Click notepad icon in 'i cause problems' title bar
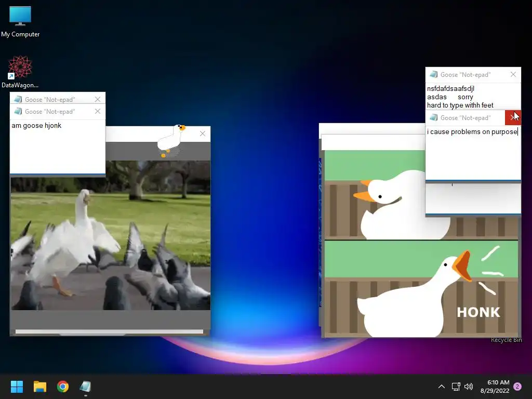 click(433, 117)
